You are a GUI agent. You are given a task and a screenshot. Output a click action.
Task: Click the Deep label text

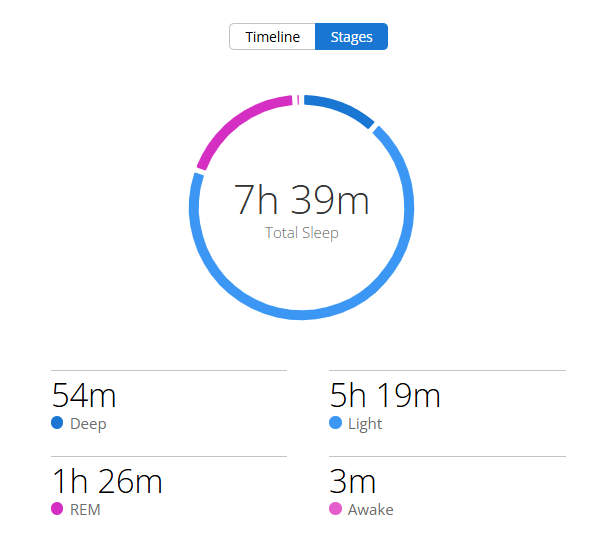pos(88,424)
